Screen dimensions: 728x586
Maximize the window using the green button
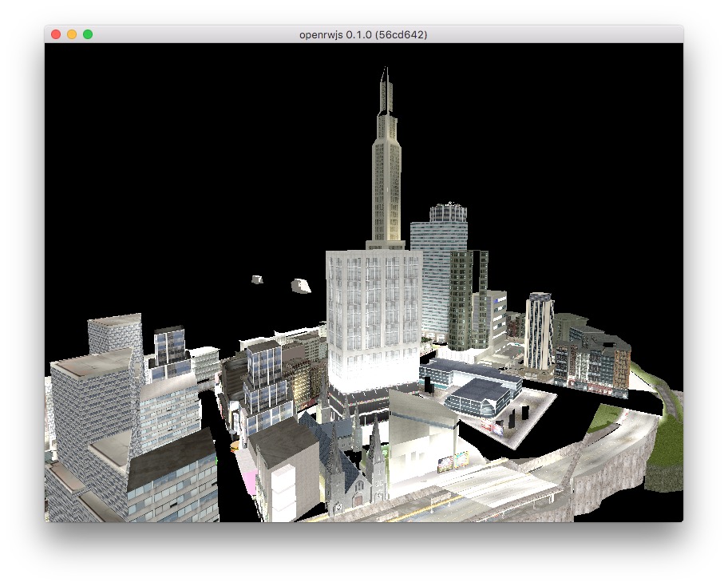(x=88, y=34)
